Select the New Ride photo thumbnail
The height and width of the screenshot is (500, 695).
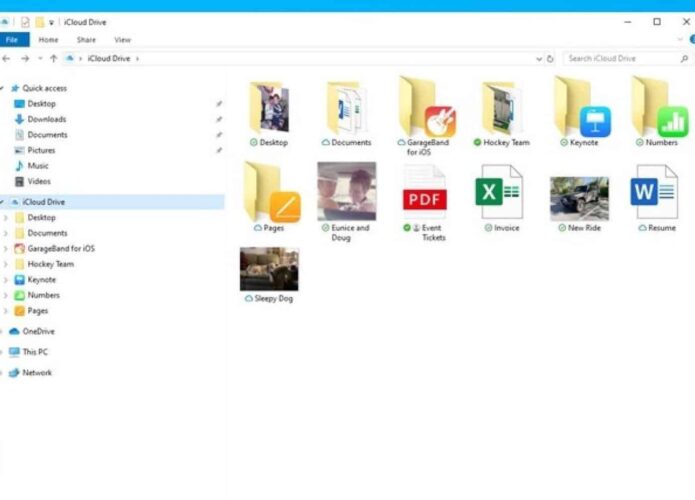pos(579,199)
